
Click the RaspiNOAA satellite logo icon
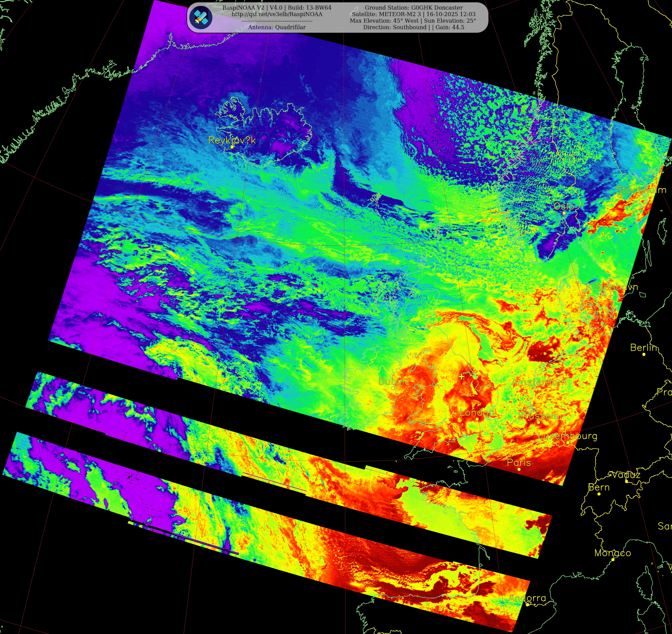coord(201,17)
